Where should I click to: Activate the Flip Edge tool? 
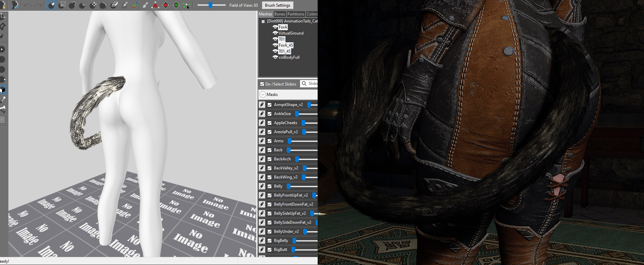point(166,5)
